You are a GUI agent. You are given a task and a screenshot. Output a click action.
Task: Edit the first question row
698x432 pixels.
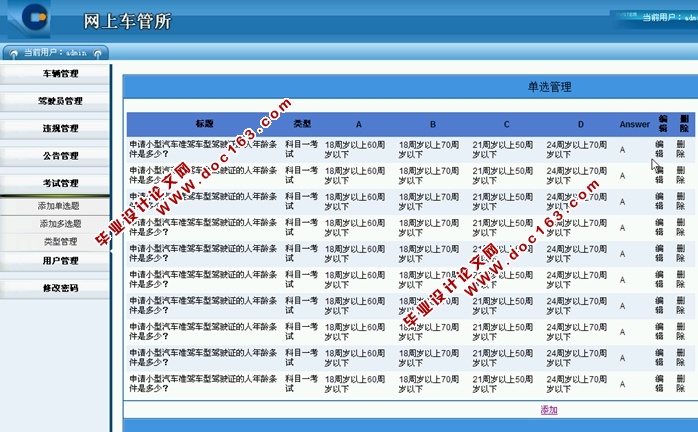tap(659, 149)
